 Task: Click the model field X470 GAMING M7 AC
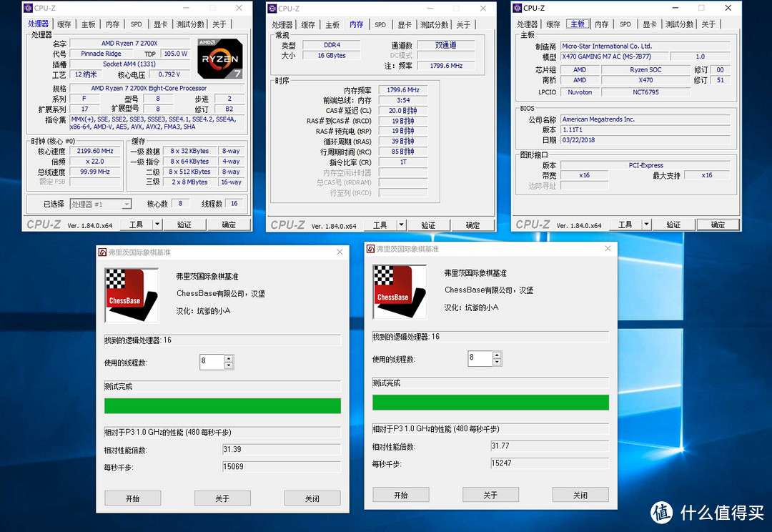pyautogui.click(x=614, y=56)
